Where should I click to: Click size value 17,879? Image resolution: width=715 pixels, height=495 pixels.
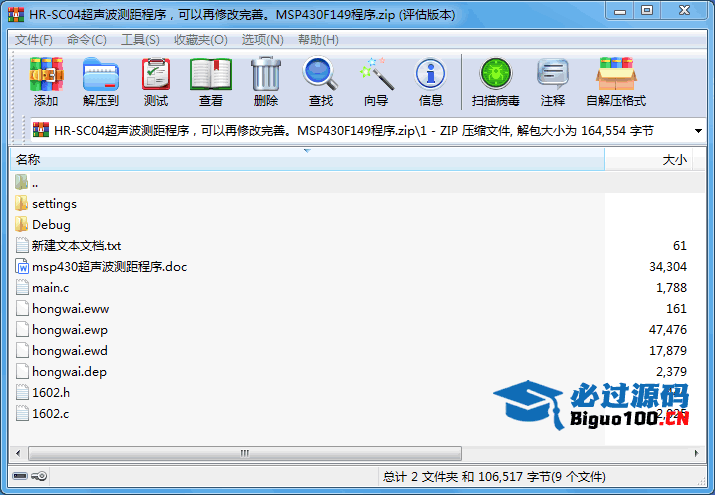[668, 351]
